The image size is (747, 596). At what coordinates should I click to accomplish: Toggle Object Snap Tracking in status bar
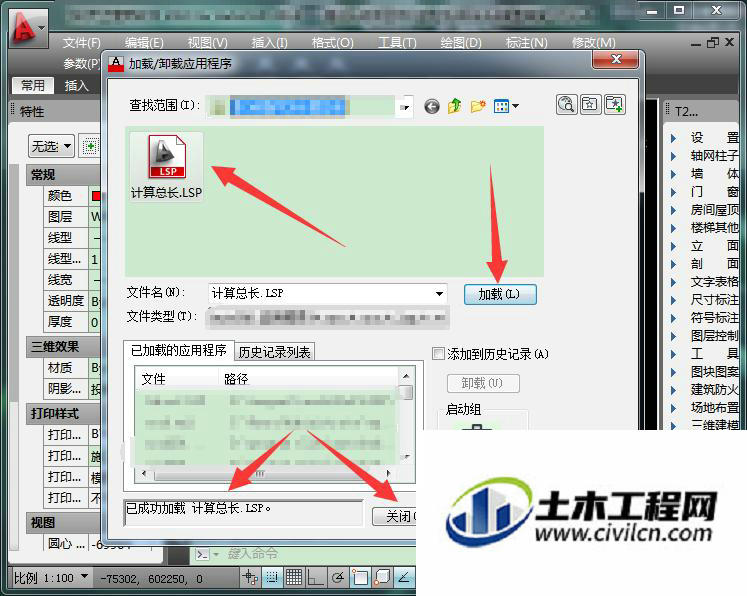pyautogui.click(x=404, y=577)
